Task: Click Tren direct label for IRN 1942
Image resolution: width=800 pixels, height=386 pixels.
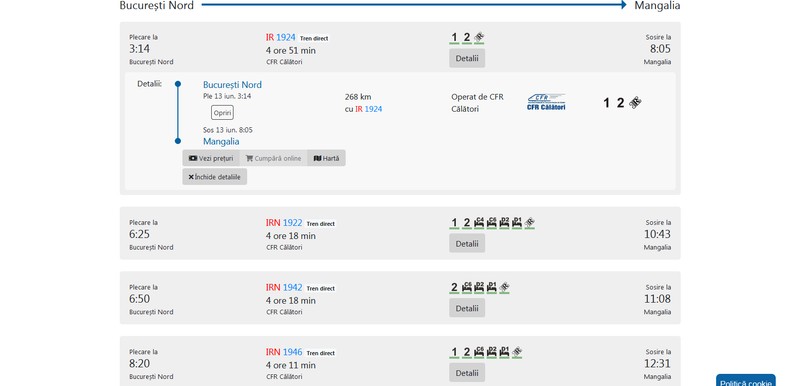Action: (320, 289)
